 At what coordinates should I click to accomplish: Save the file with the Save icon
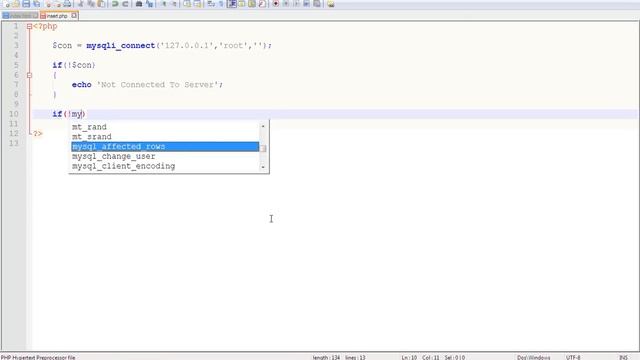coord(26,4)
